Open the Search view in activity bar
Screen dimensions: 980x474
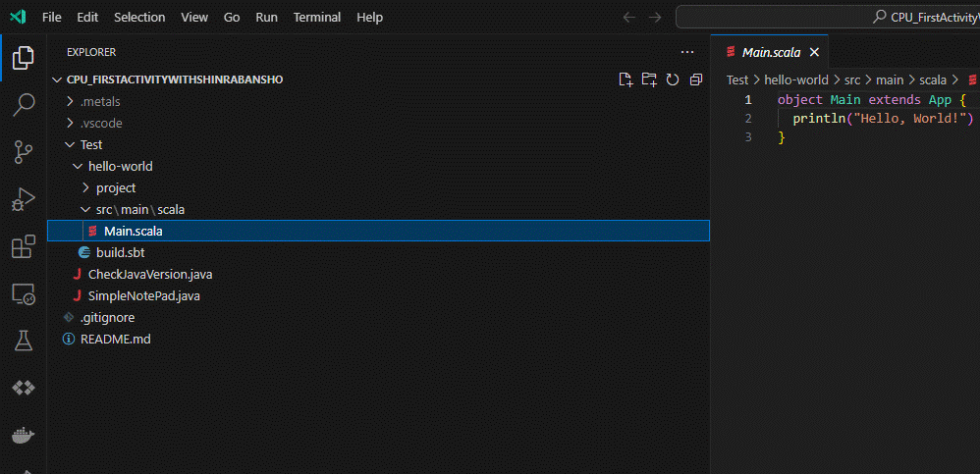(x=24, y=104)
